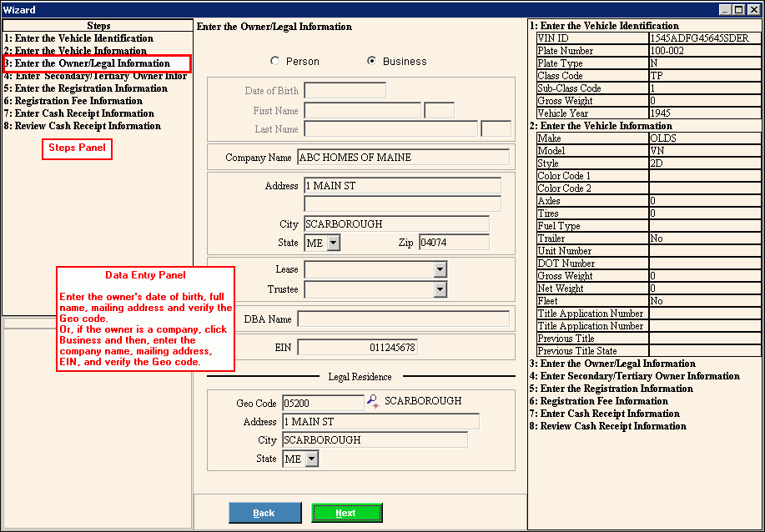
Task: Expand the Trustee dropdown list
Action: click(440, 289)
